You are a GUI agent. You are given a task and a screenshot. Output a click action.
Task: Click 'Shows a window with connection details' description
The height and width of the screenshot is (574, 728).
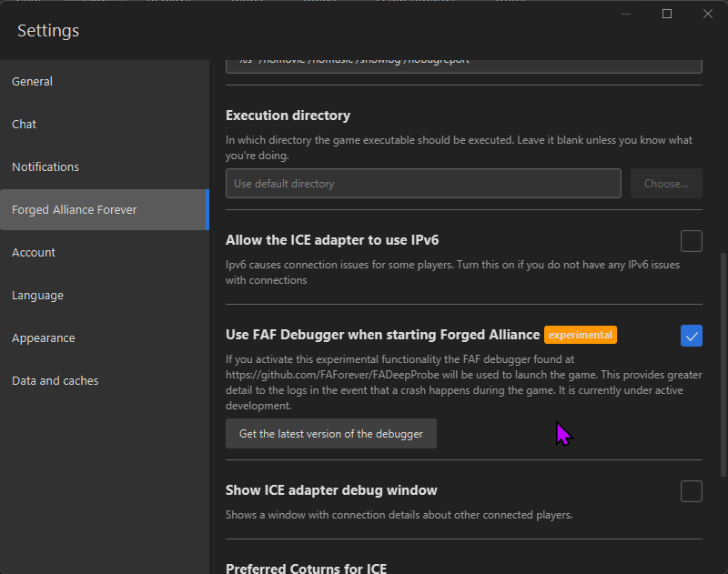tap(399, 515)
